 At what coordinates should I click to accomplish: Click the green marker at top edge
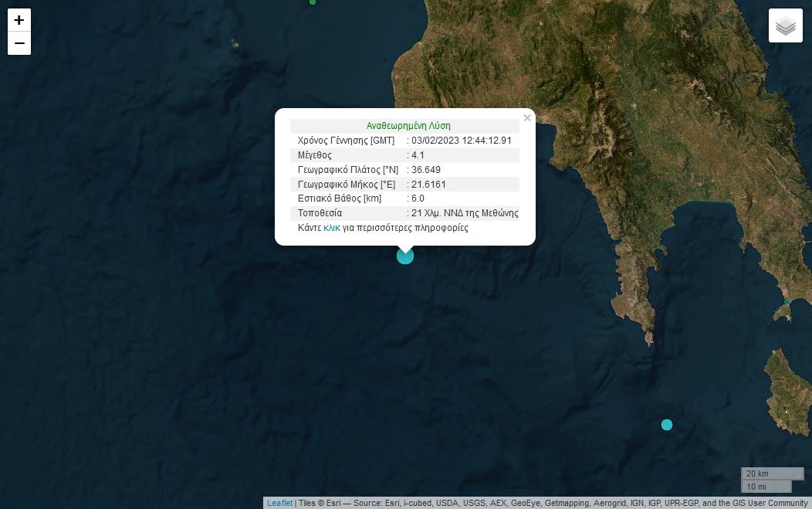[x=313, y=2]
